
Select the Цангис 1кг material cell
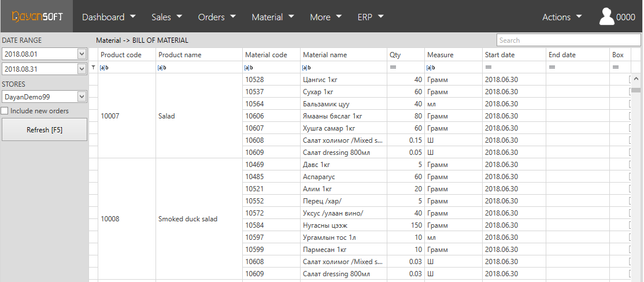click(344, 79)
